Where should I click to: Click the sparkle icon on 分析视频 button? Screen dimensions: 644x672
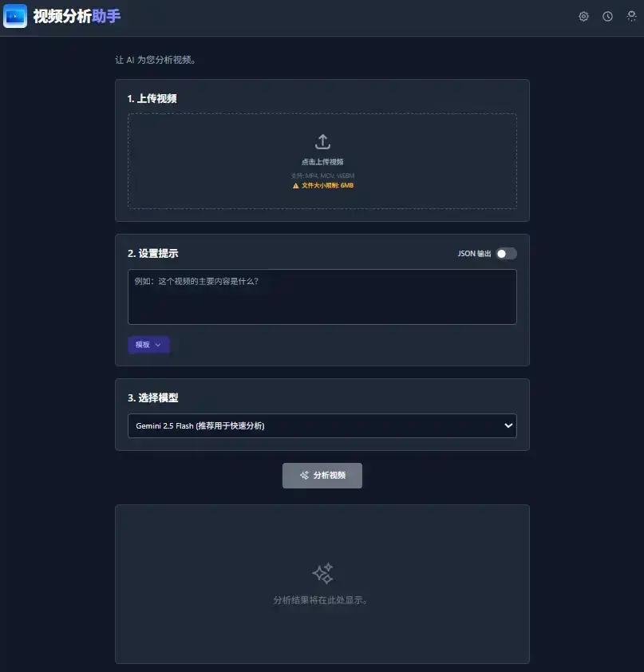303,475
